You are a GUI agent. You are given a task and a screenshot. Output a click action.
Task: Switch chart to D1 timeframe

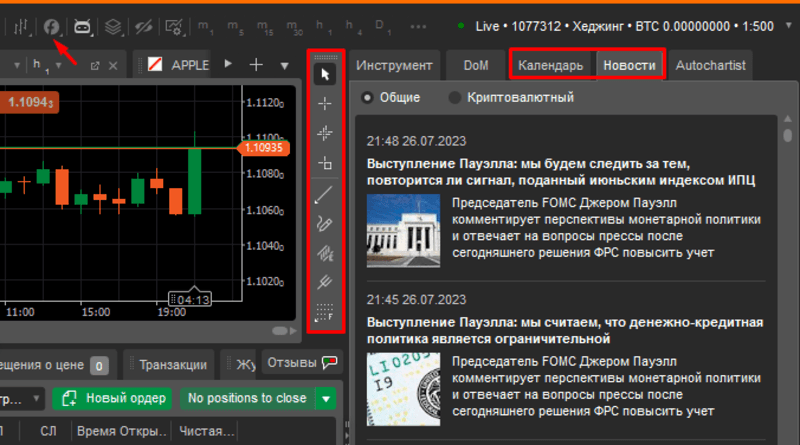[x=382, y=27]
